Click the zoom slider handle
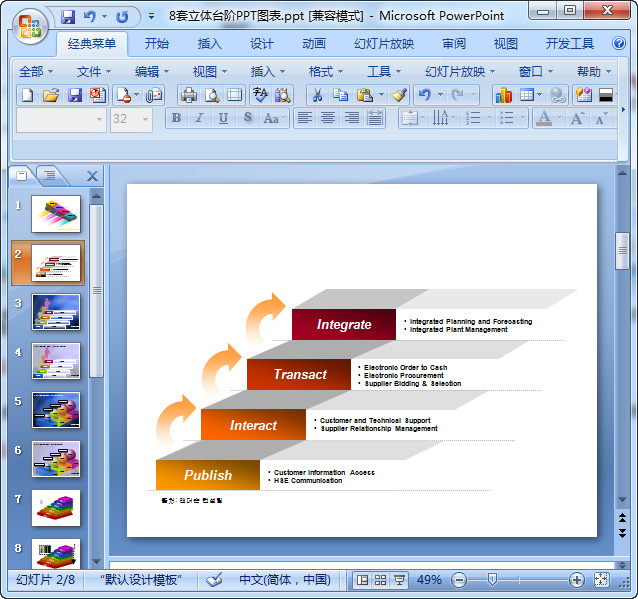638x599 pixels. tap(492, 580)
